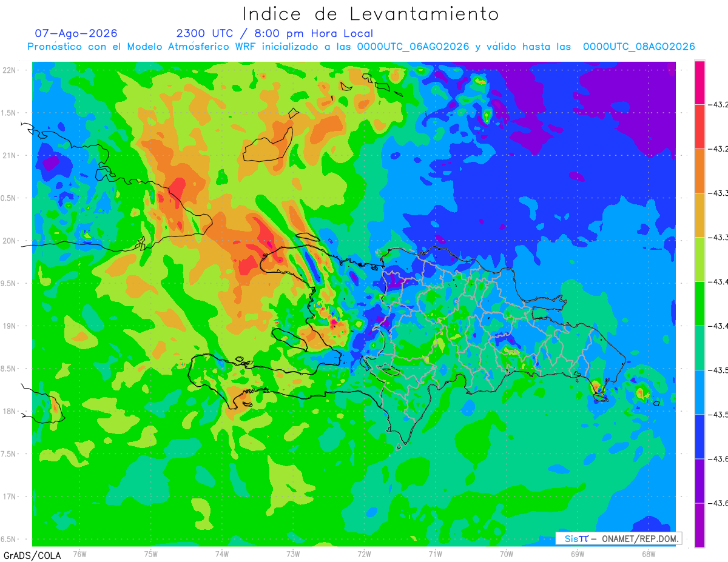Pick the yellow-green swatch on the color bar

click(x=699, y=259)
